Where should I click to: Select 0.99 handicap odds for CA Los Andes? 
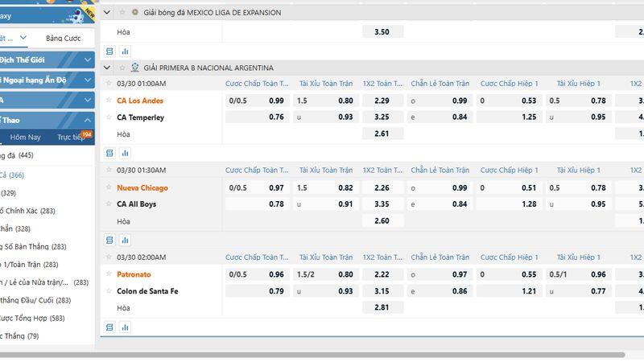pyautogui.click(x=276, y=101)
